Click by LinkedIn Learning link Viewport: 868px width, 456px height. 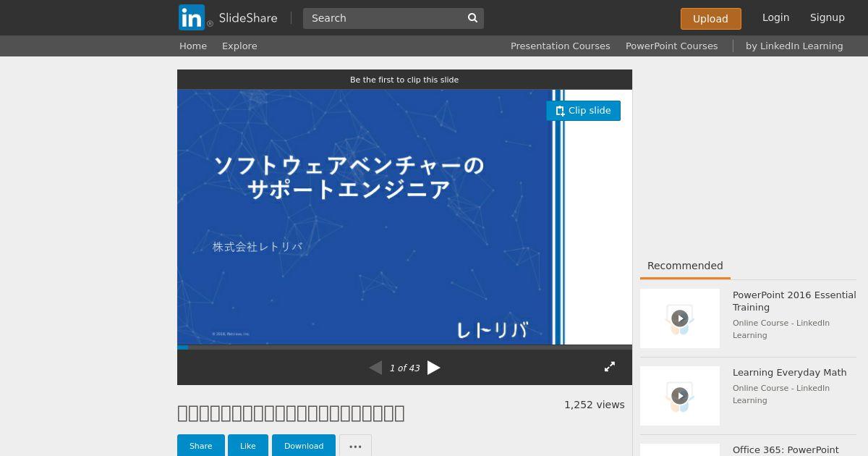point(794,46)
